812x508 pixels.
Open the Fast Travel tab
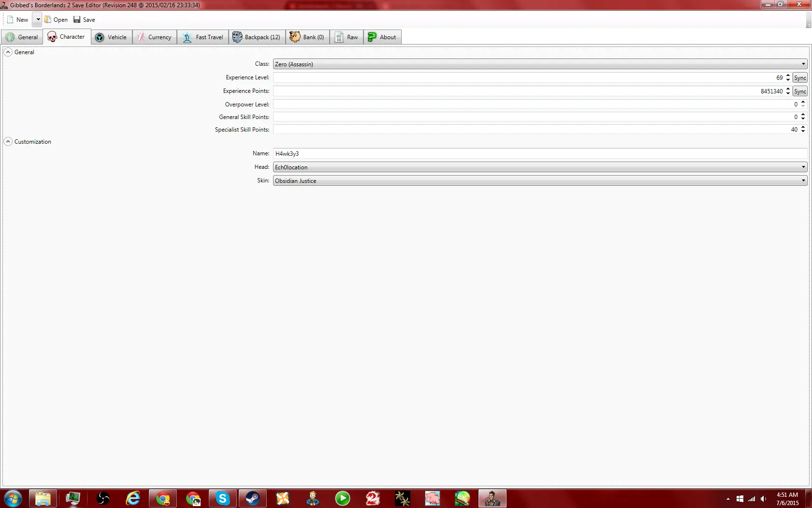point(203,37)
